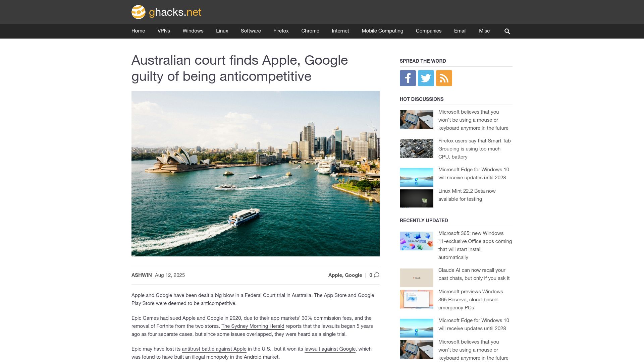Image resolution: width=644 pixels, height=362 pixels.
Task: Open Firefox Smart Tab Grouping discussion
Action: pos(475,149)
